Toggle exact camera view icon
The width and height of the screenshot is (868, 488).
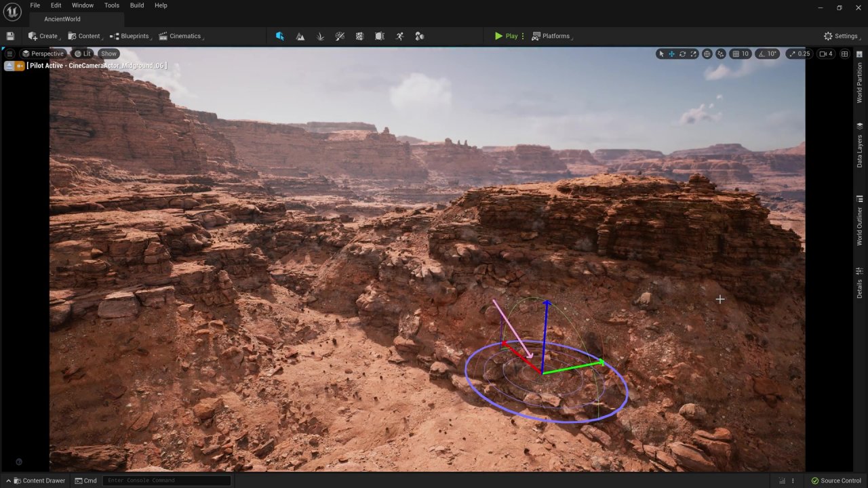point(20,66)
